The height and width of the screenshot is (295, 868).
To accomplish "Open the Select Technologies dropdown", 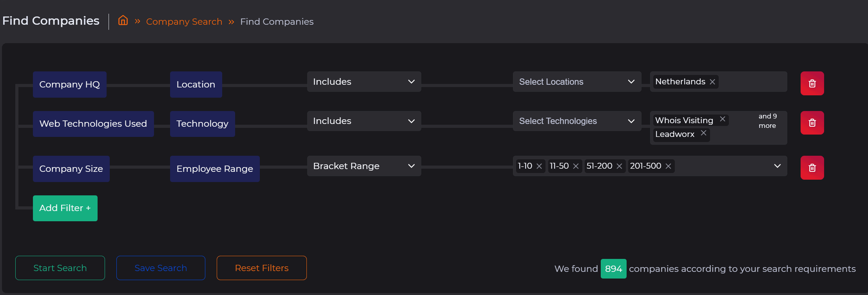I will (576, 121).
